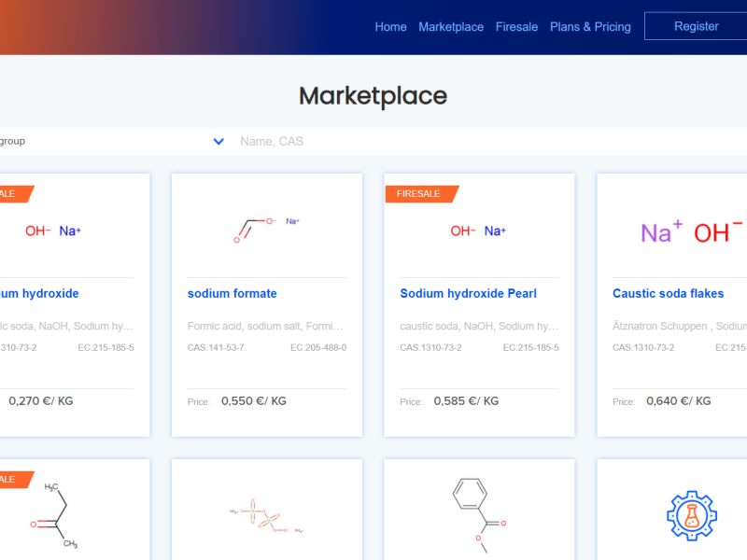Click CAS:141-53-7 on sodium formate card

(x=216, y=347)
